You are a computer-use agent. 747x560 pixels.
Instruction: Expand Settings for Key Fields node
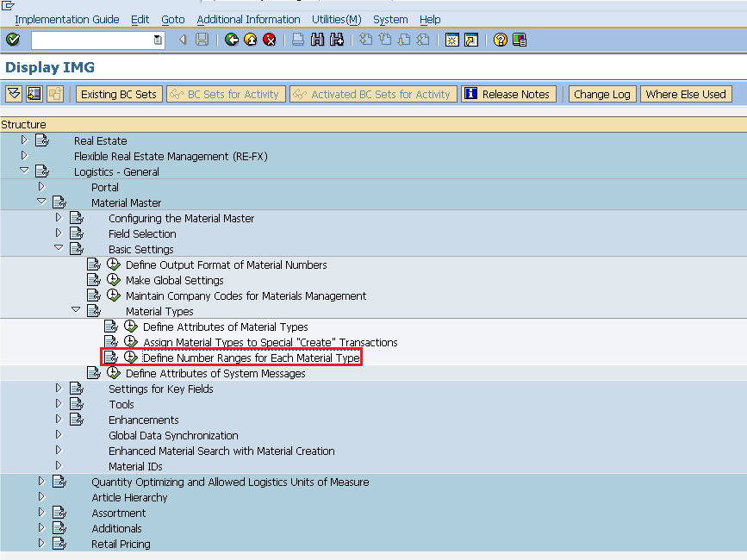pos(59,388)
